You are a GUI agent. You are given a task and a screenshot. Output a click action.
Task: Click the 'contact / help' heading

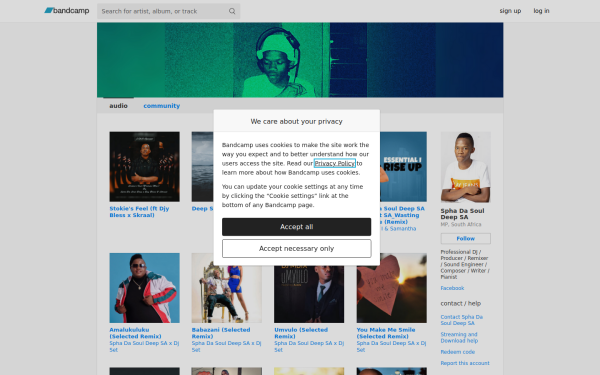460,303
